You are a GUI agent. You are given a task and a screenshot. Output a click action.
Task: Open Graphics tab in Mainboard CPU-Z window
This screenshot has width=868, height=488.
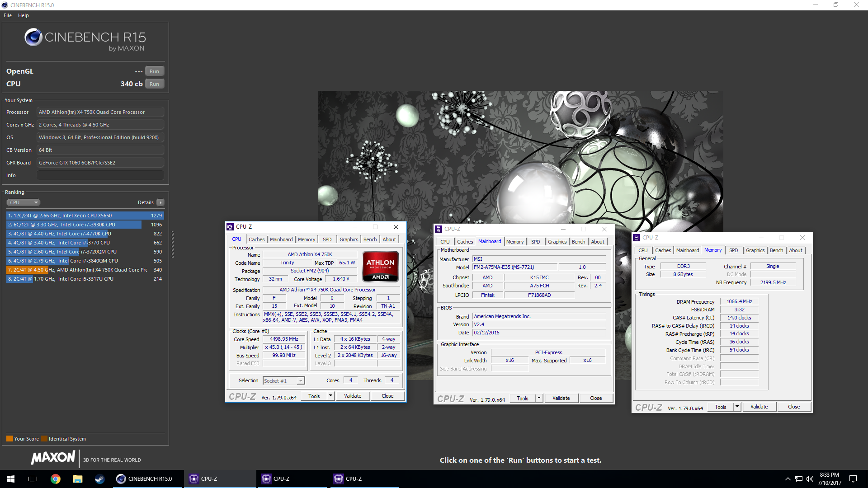[x=557, y=242]
